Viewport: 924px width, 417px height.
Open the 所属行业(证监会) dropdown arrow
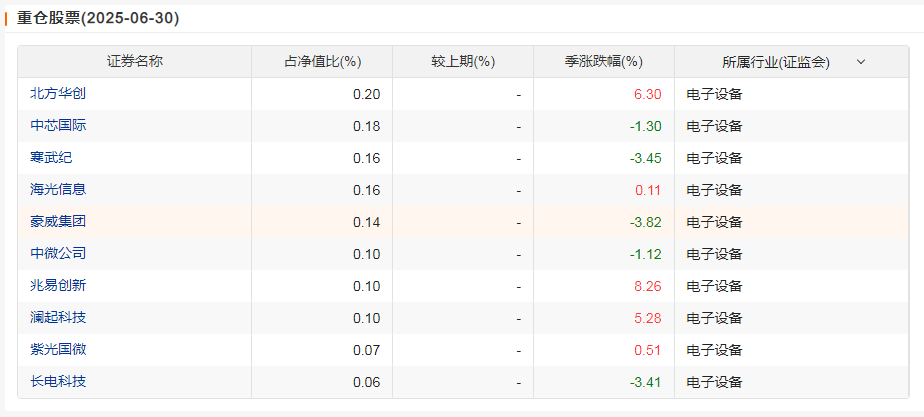[861, 62]
